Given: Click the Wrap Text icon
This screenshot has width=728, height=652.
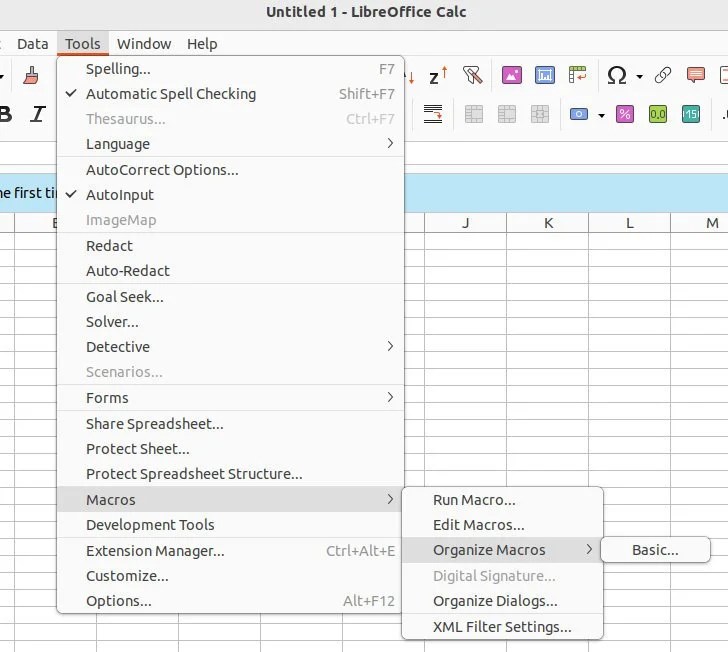Looking at the screenshot, I should [x=433, y=114].
